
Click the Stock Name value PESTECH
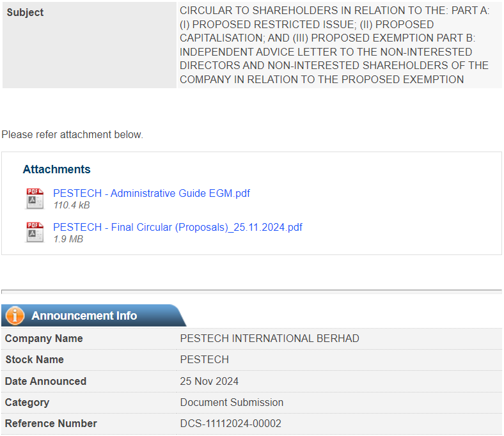205,359
